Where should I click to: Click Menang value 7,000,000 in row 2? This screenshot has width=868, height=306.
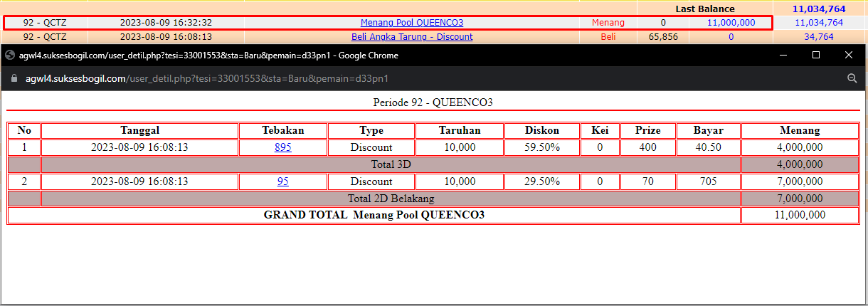click(800, 181)
